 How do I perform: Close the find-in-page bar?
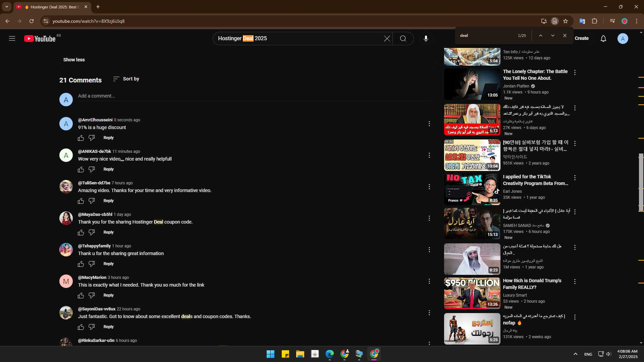(565, 36)
